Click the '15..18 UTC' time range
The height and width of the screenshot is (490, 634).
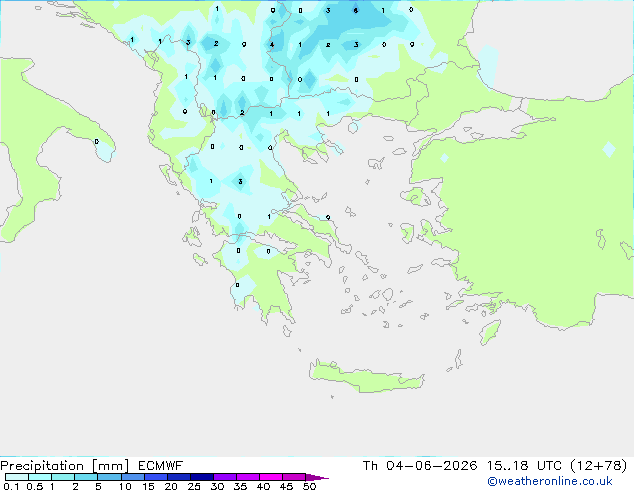(x=524, y=466)
